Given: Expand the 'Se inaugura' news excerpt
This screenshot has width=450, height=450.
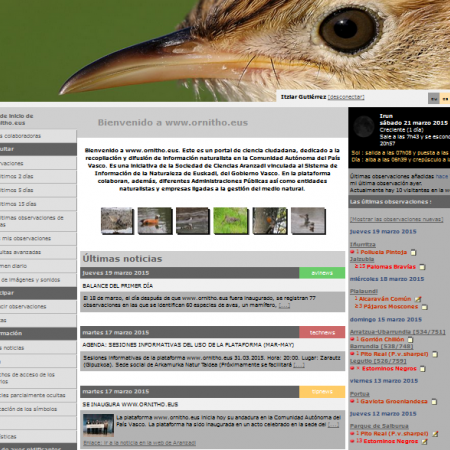Looking at the screenshot, I should click(x=333, y=425).
